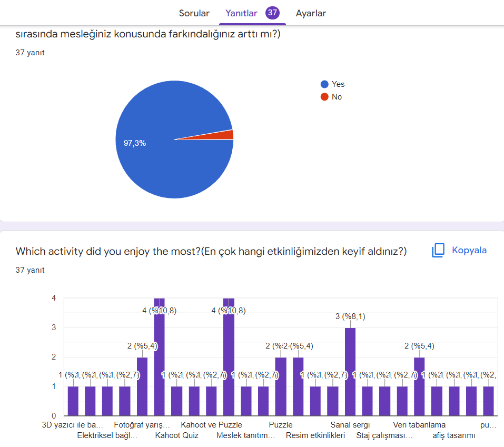Image resolution: width=504 pixels, height=447 pixels.
Task: Click the 37 responses count badge
Action: [x=272, y=13]
